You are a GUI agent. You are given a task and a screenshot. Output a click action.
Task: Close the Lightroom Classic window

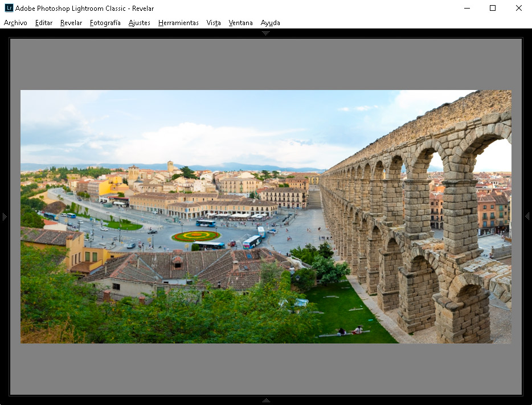point(518,8)
